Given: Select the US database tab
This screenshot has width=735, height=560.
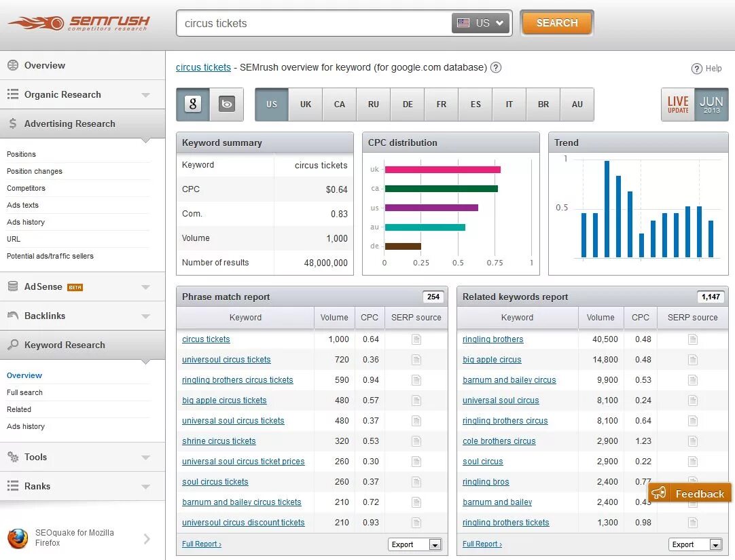Looking at the screenshot, I should click(272, 105).
